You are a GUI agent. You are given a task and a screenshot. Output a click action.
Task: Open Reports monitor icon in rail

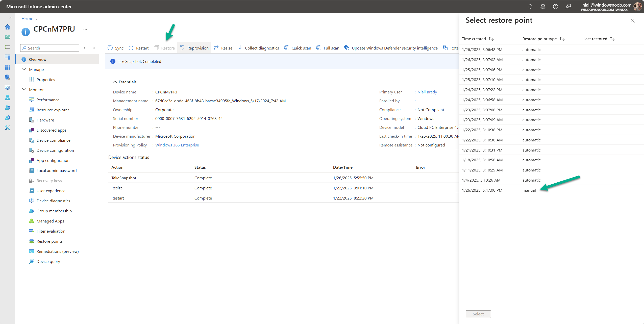point(8,87)
